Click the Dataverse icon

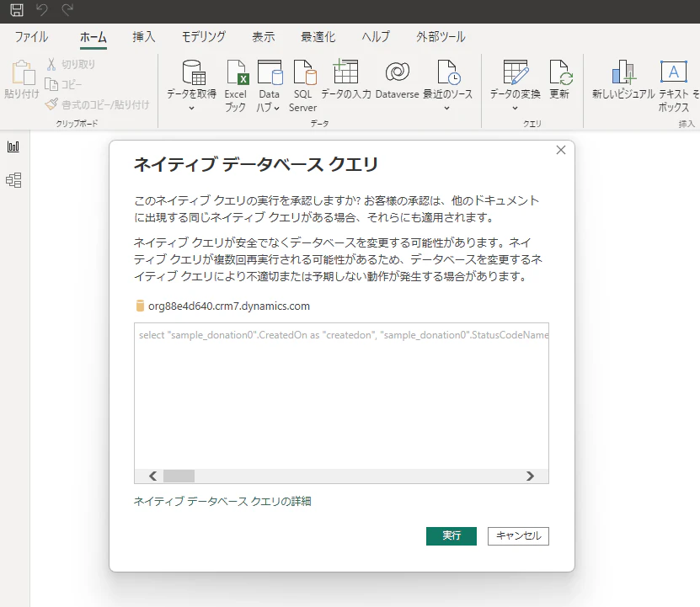coord(397,72)
